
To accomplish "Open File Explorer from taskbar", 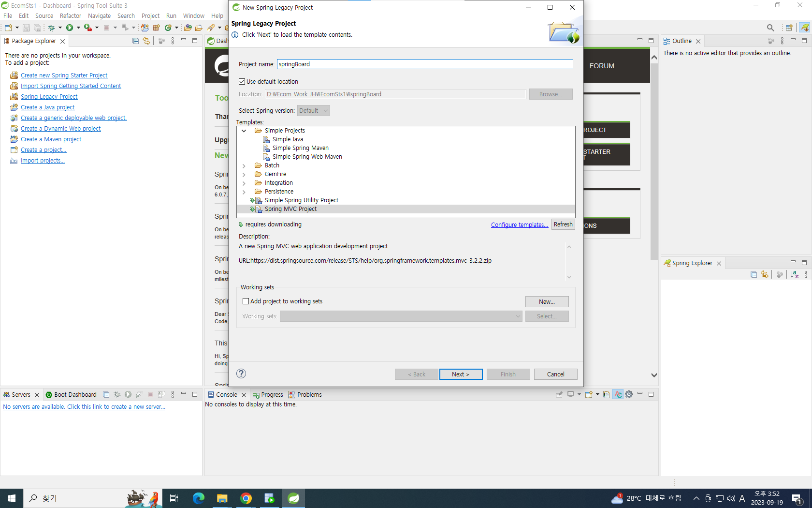I will pos(222,498).
